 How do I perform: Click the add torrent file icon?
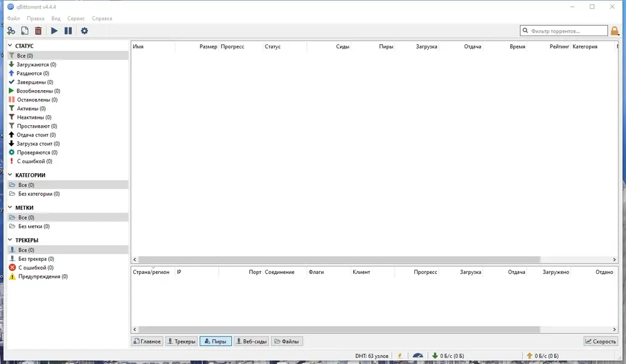pos(24,31)
